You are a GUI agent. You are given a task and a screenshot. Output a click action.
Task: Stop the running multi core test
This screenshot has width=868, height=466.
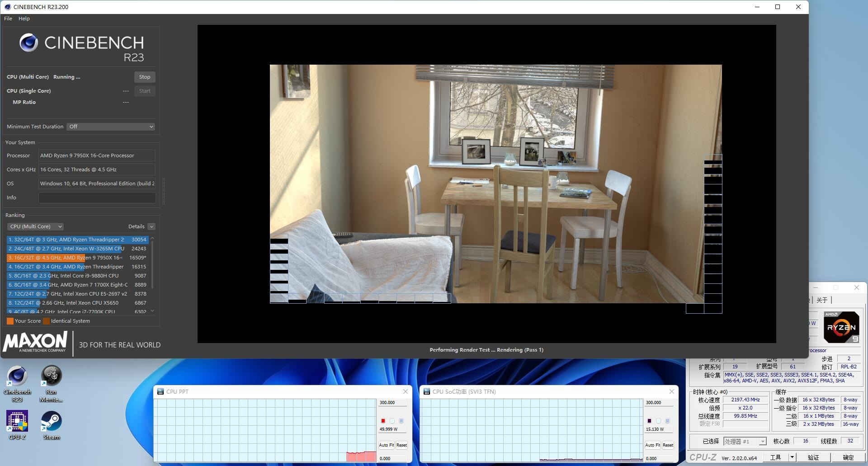tap(145, 77)
